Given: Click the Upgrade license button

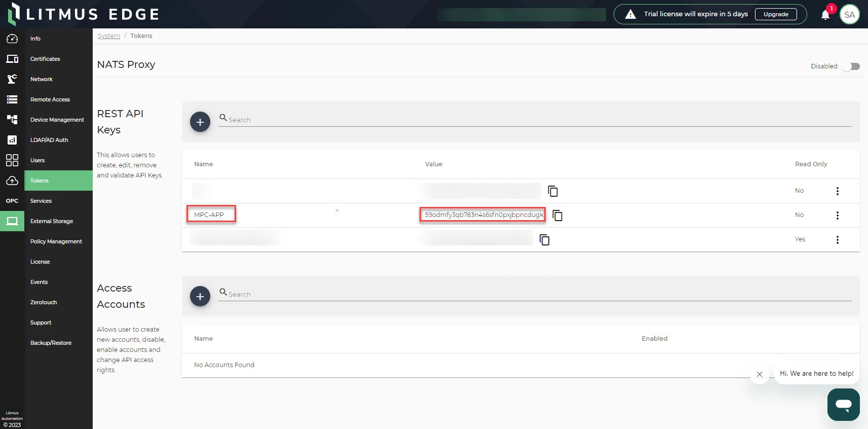Looking at the screenshot, I should 776,14.
